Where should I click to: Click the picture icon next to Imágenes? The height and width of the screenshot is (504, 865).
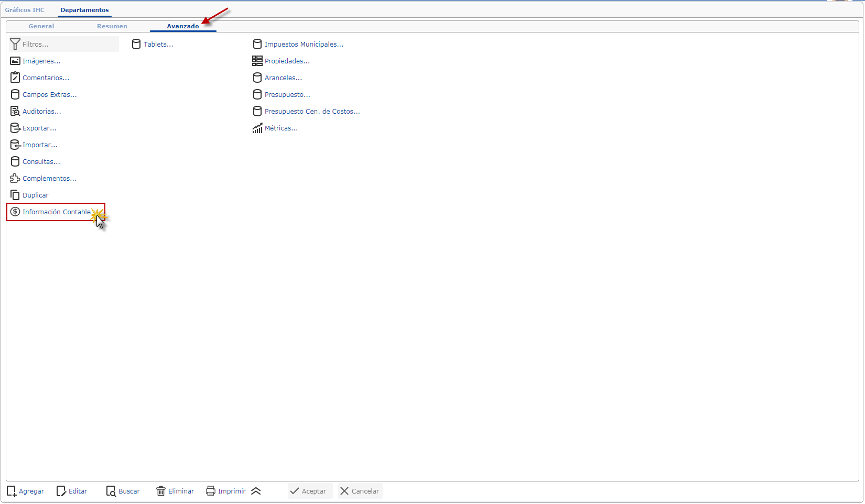click(15, 61)
